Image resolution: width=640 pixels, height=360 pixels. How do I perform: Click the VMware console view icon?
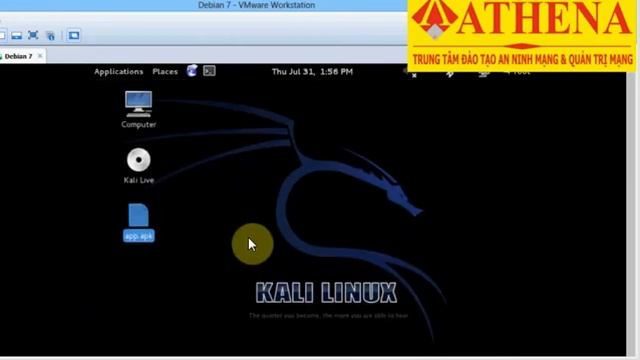(74, 36)
